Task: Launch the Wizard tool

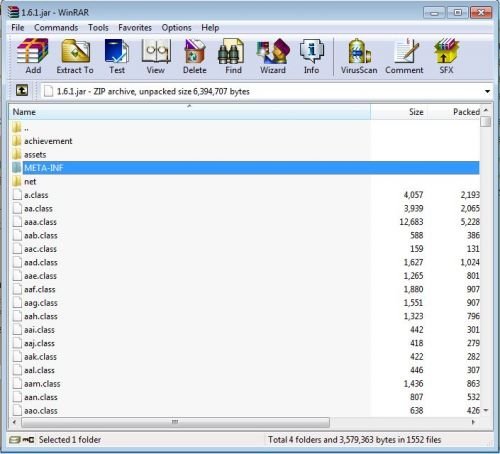Action: 273,56
